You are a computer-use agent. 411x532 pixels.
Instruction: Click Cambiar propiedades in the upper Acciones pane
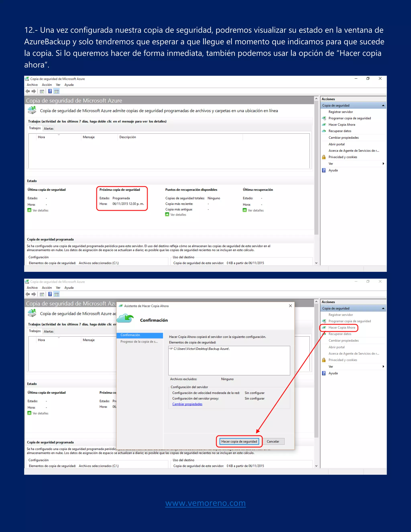[x=344, y=138]
